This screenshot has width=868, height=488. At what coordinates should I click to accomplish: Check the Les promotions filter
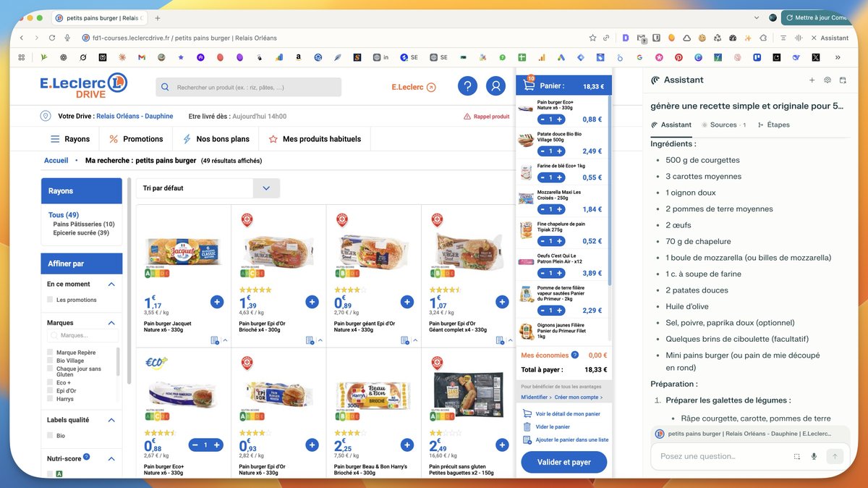click(x=50, y=300)
